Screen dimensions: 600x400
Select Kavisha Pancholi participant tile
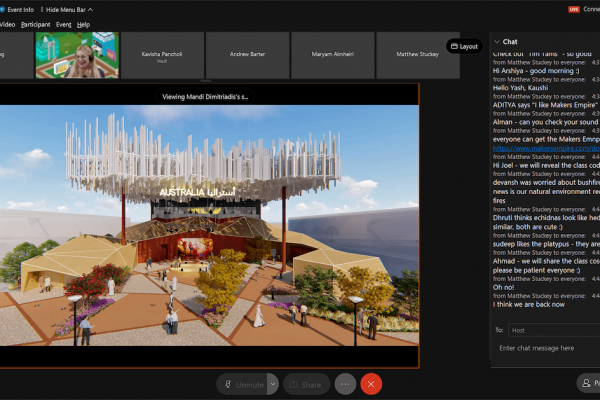164,55
